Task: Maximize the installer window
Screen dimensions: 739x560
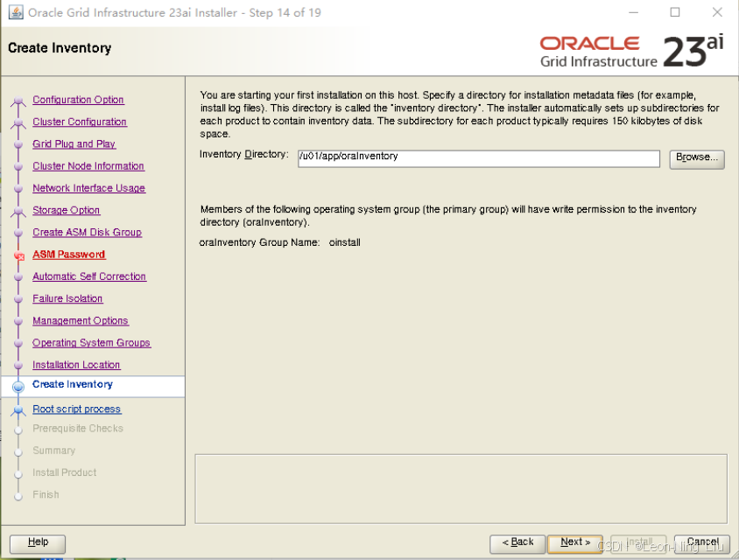Action: pos(675,13)
